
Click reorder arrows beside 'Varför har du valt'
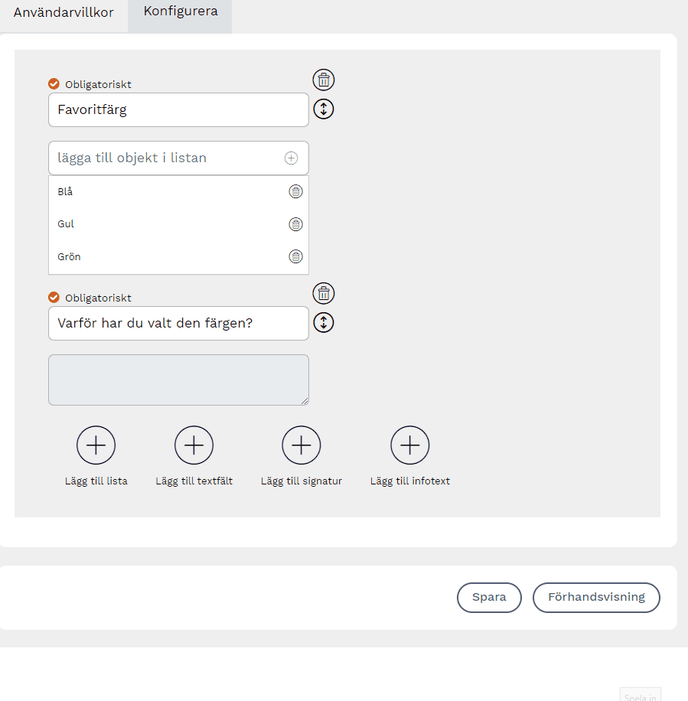[323, 322]
